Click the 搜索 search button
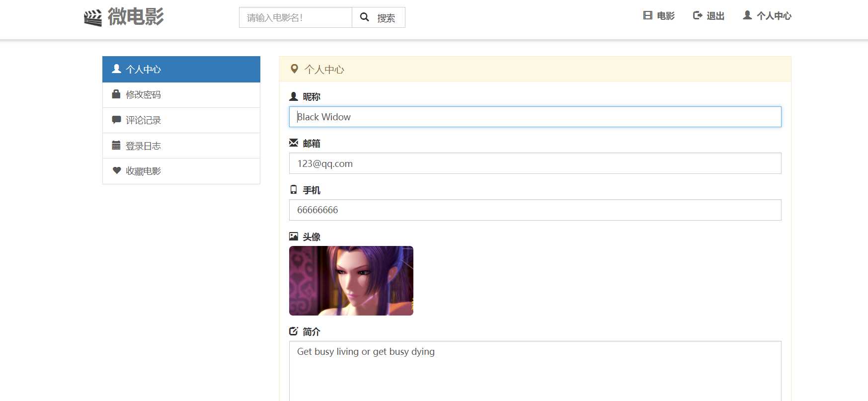This screenshot has height=401, width=868. pos(379,17)
